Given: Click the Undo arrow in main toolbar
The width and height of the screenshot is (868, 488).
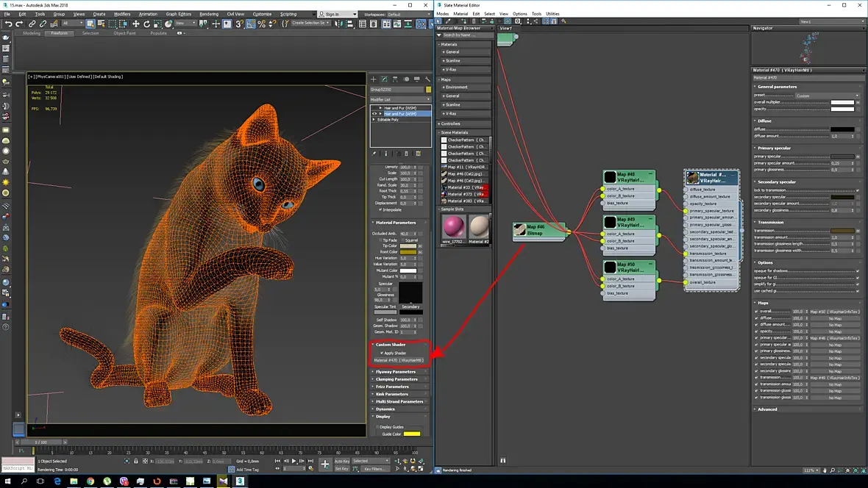Looking at the screenshot, I should click(x=8, y=24).
